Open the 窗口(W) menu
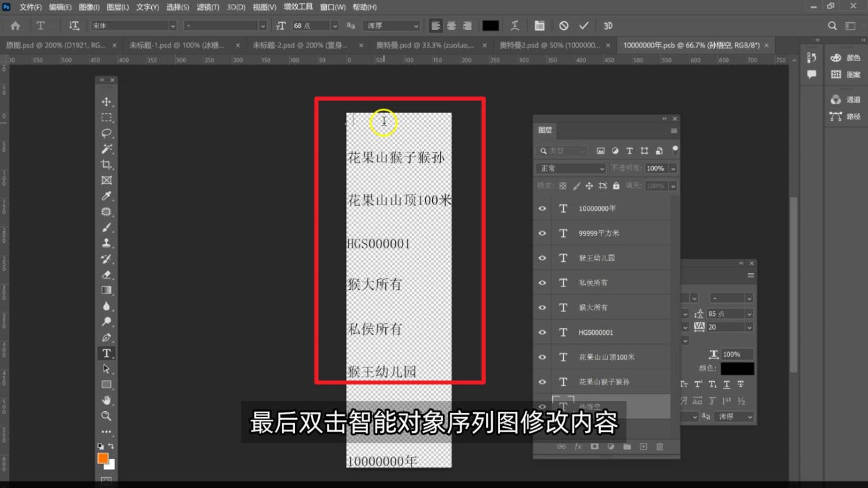Image resolution: width=868 pixels, height=488 pixels. point(333,7)
